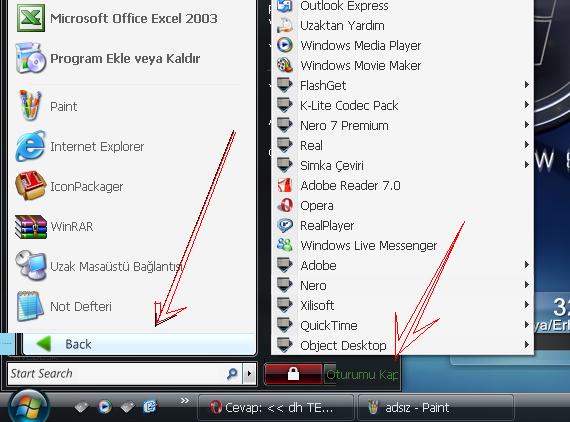Open WinRAR from pinned list
This screenshot has height=422, width=570.
point(131,226)
